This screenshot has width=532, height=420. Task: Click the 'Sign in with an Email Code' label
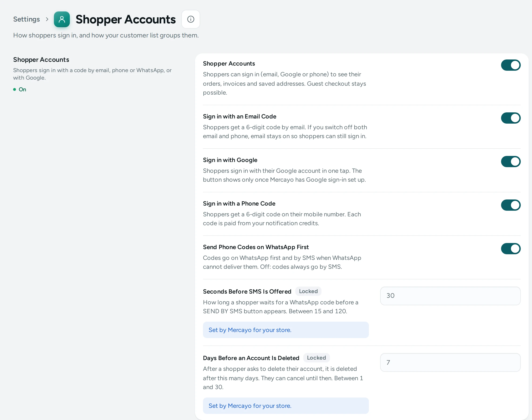point(240,117)
